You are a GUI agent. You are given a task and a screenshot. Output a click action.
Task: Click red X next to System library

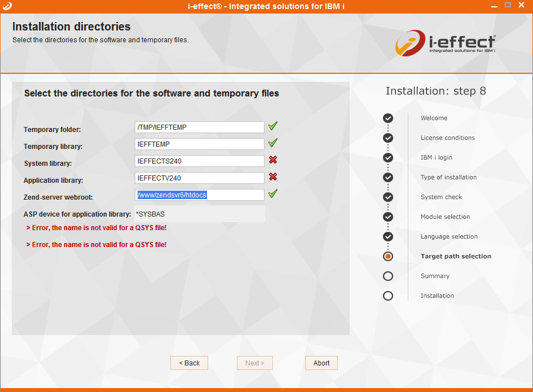click(273, 160)
